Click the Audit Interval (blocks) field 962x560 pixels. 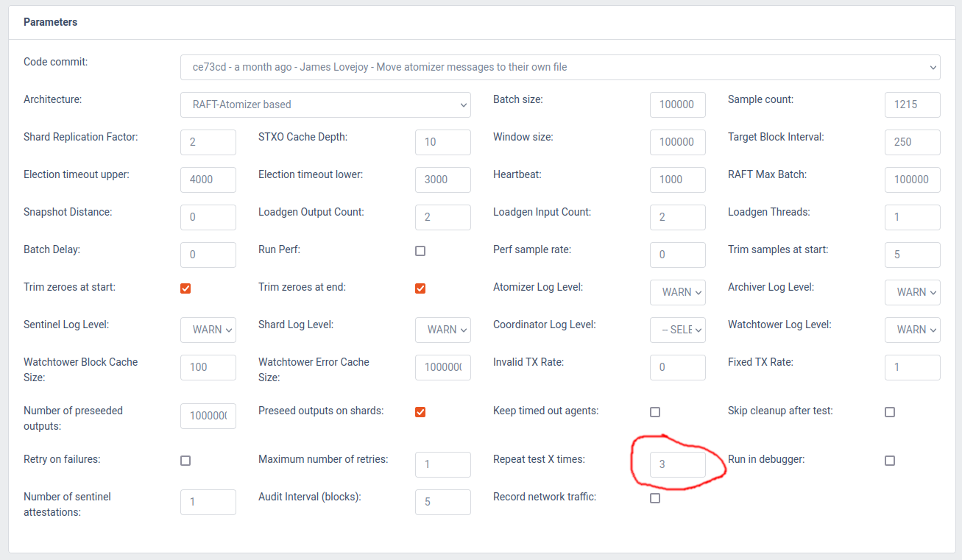click(x=443, y=502)
